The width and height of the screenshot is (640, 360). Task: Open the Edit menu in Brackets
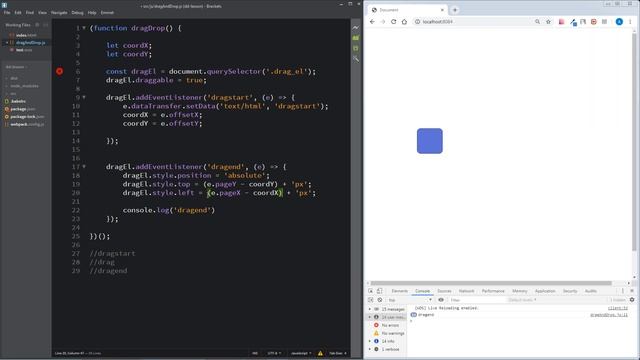coord(18,13)
